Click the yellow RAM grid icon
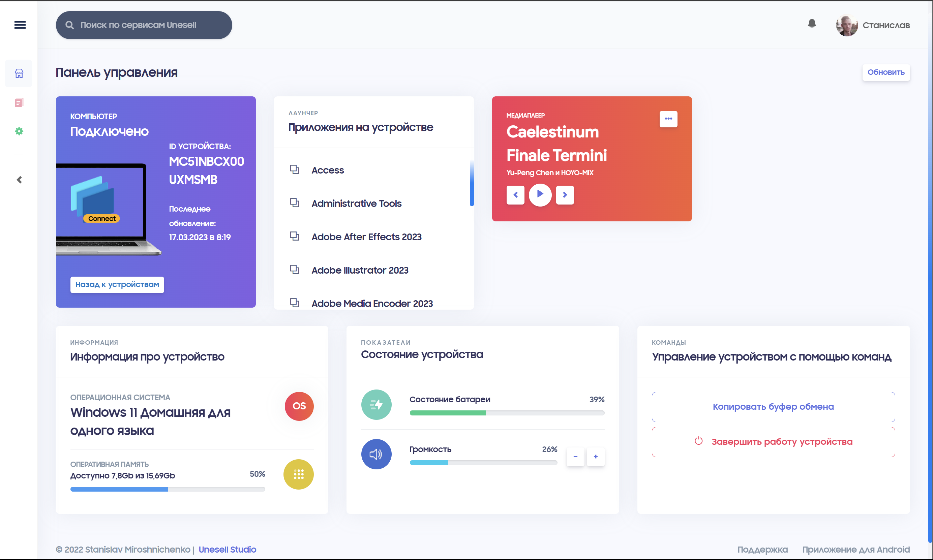 298,474
